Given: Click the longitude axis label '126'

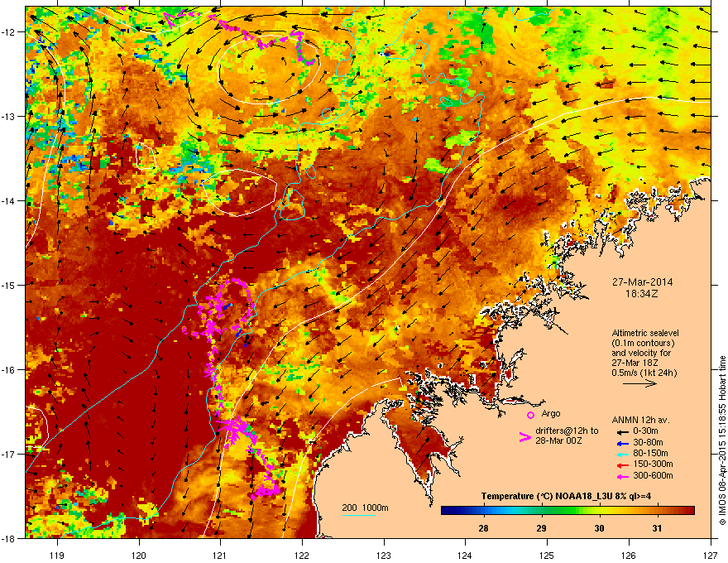Looking at the screenshot, I should (629, 556).
